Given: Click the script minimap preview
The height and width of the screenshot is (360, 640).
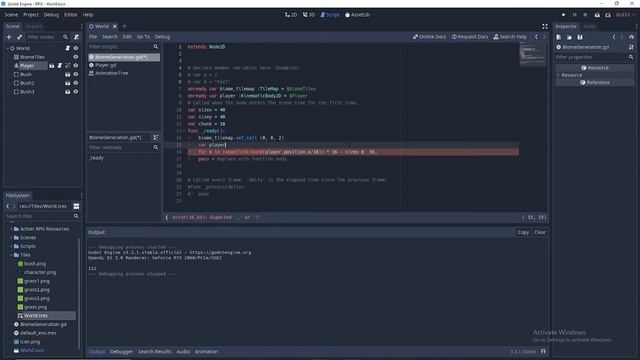Looking at the screenshot, I should 533,55.
